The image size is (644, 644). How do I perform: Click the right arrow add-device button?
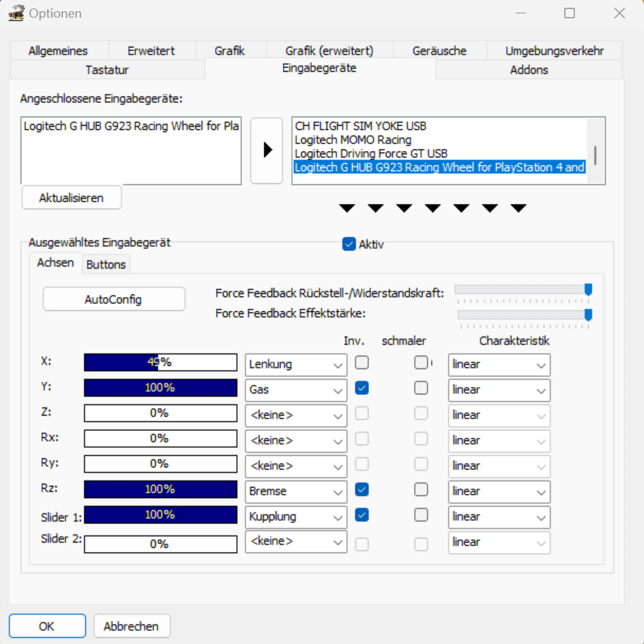pos(267,150)
